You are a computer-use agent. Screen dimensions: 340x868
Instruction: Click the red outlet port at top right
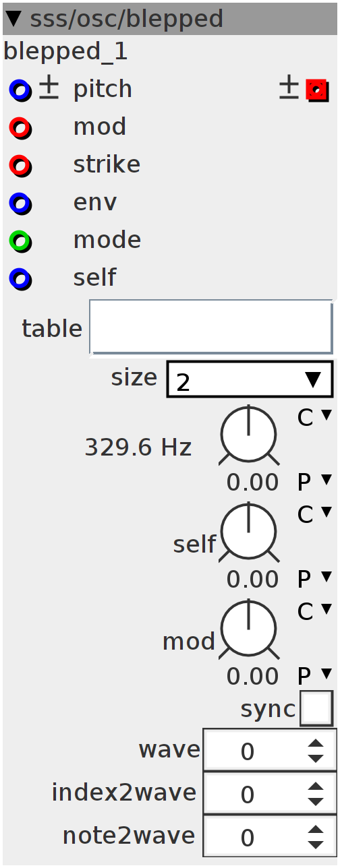[317, 90]
